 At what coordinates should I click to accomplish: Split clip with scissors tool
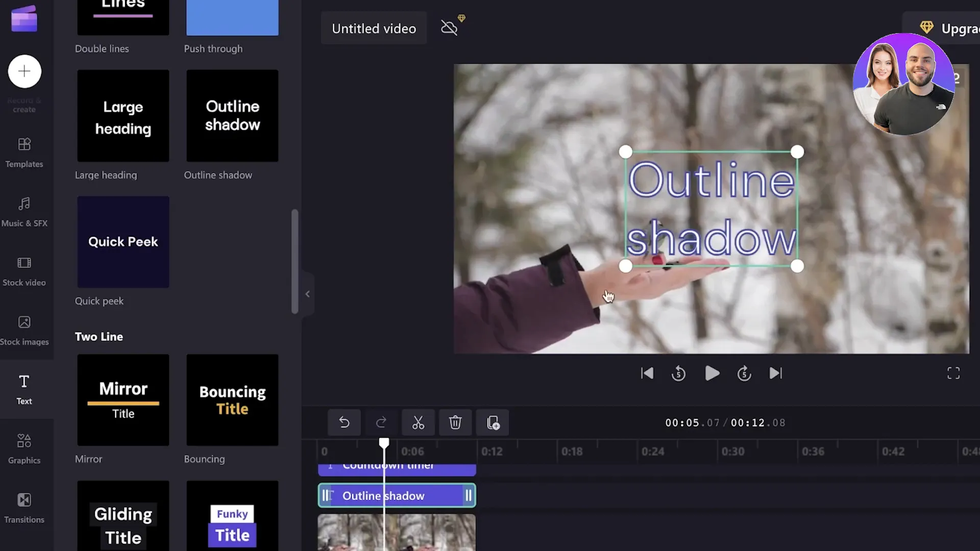418,422
